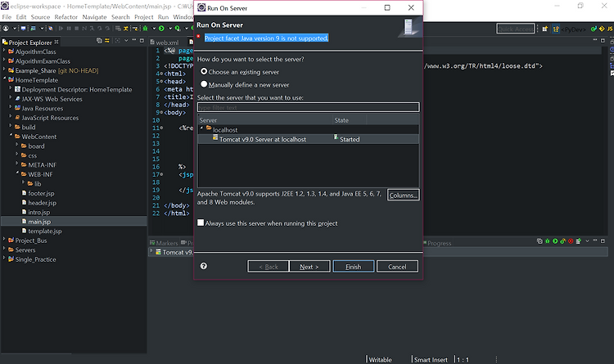The height and width of the screenshot is (364, 614).
Task: Select 'Choose an existing server' option
Action: point(204,72)
